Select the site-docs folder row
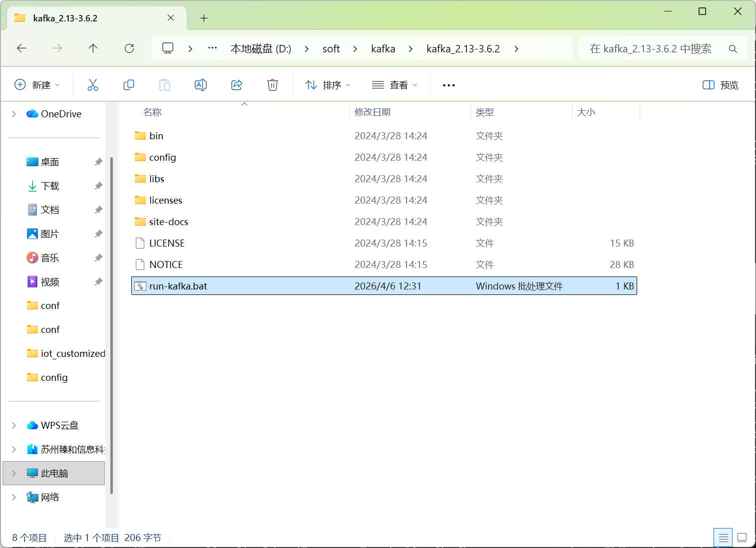The height and width of the screenshot is (548, 756). pos(384,222)
